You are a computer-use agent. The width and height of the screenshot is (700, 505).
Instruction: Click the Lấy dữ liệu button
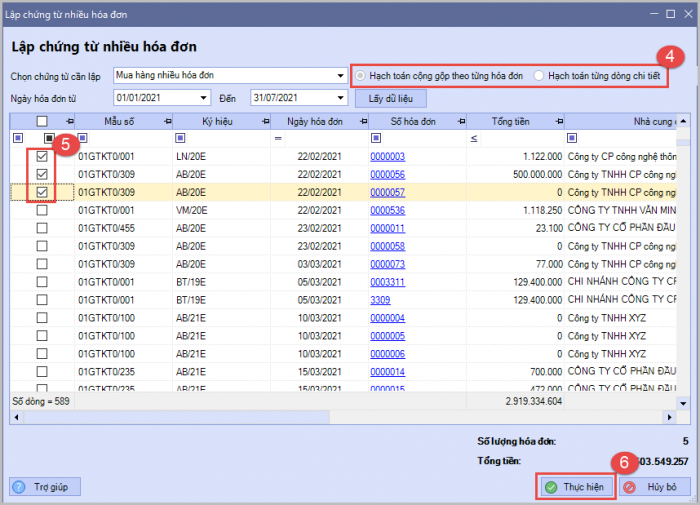coord(390,98)
